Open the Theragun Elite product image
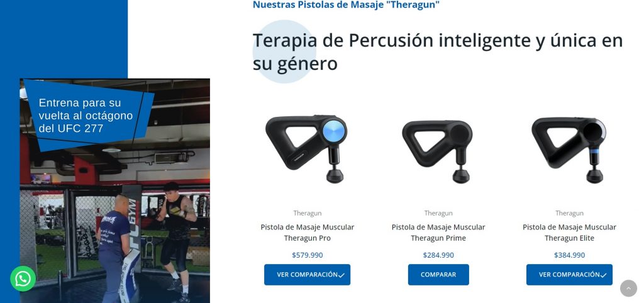644x303 pixels. click(x=569, y=150)
